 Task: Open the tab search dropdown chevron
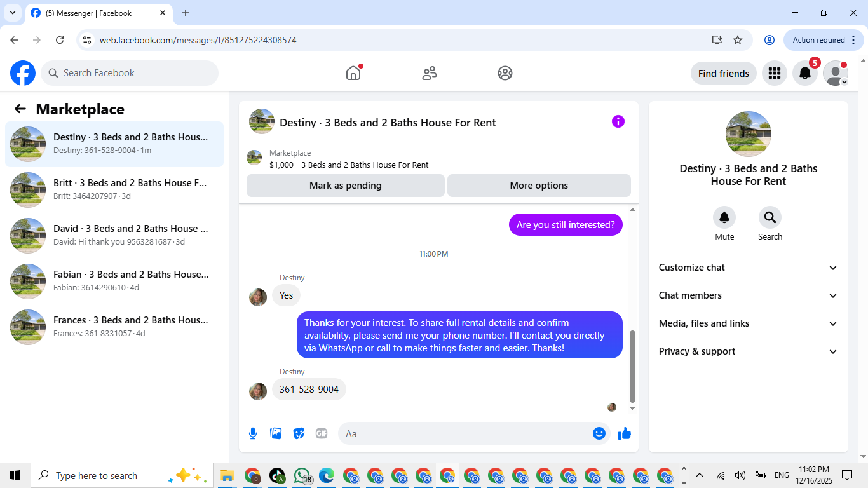pyautogui.click(x=12, y=13)
